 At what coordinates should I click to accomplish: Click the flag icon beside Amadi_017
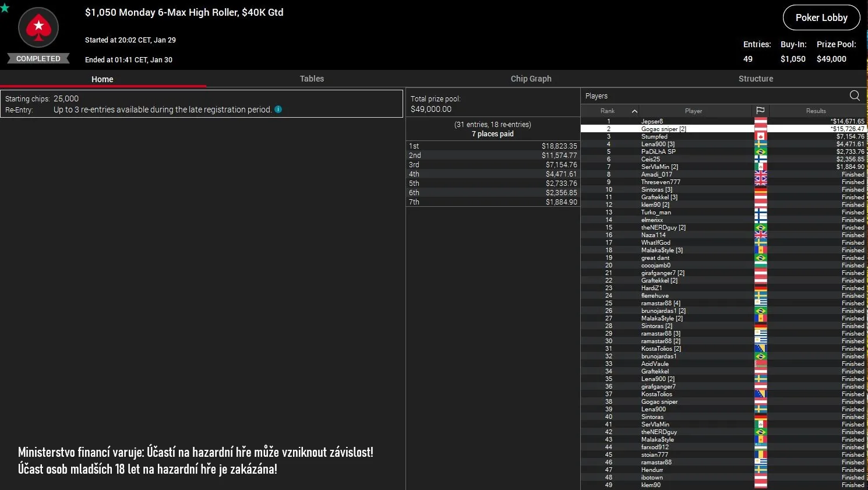pyautogui.click(x=760, y=174)
